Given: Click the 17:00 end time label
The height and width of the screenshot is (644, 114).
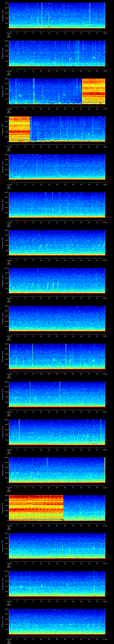Looking at the screenshot, I should 105,109.
